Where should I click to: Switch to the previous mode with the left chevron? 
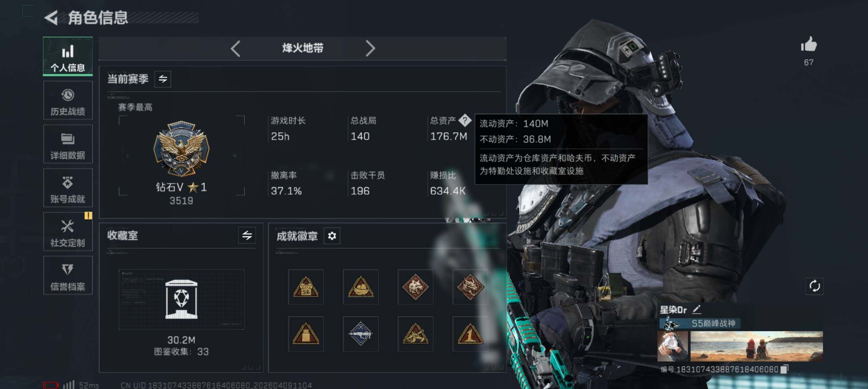[235, 48]
